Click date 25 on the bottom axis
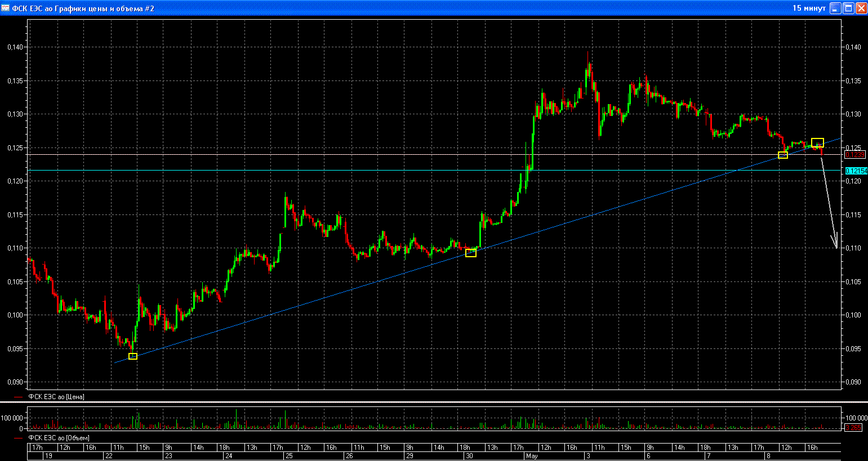Viewport: 868px width, 461px height. pos(289,455)
